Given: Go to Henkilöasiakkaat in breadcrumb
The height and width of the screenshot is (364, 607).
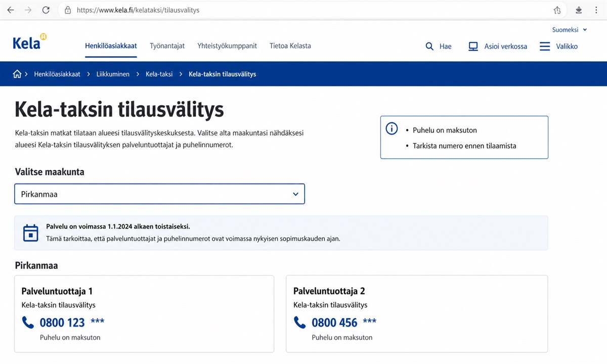Looking at the screenshot, I should click(x=57, y=74).
